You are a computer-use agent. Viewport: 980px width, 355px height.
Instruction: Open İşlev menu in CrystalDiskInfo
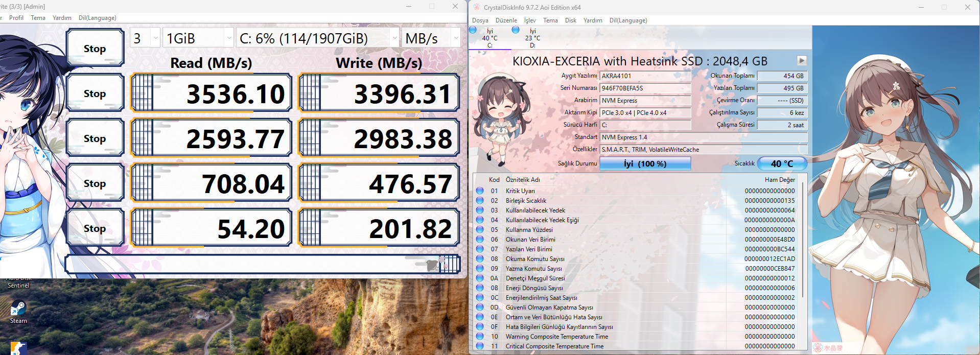coord(530,20)
